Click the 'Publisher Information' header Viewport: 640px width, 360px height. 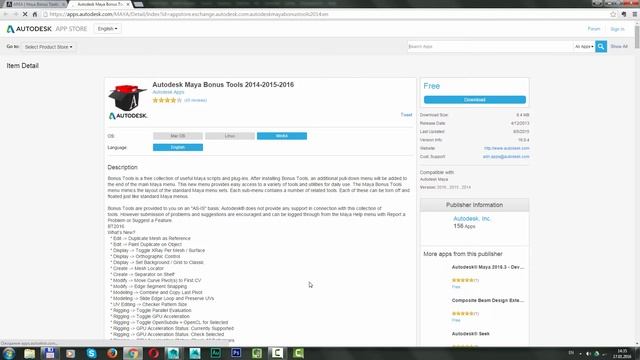474,205
